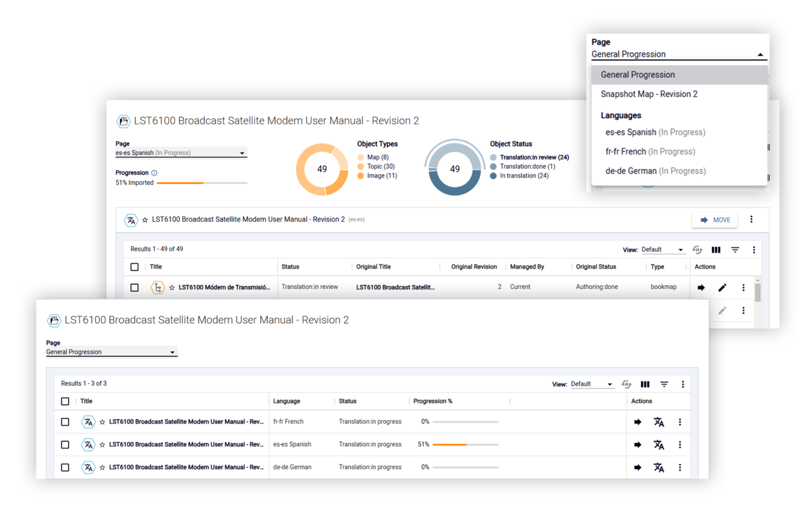Viewport: 812px width, 512px height.
Task: Select Snapshot Map - Revision 2 option
Action: click(x=649, y=94)
